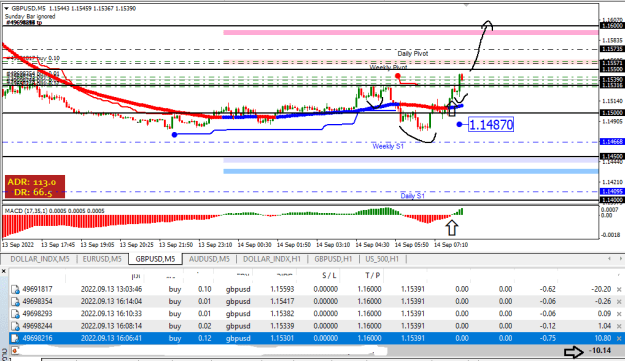Click the Daily S1 line label
This screenshot has height=361, width=625.
pos(413,196)
